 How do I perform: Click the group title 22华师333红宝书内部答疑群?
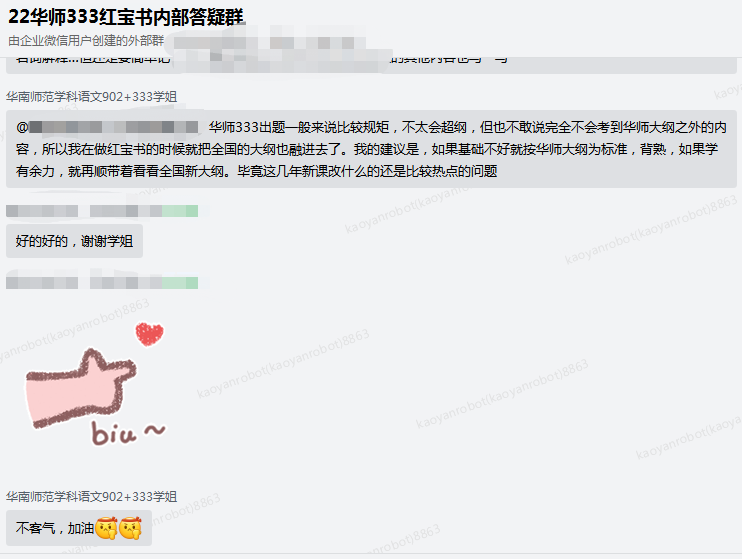[126, 17]
